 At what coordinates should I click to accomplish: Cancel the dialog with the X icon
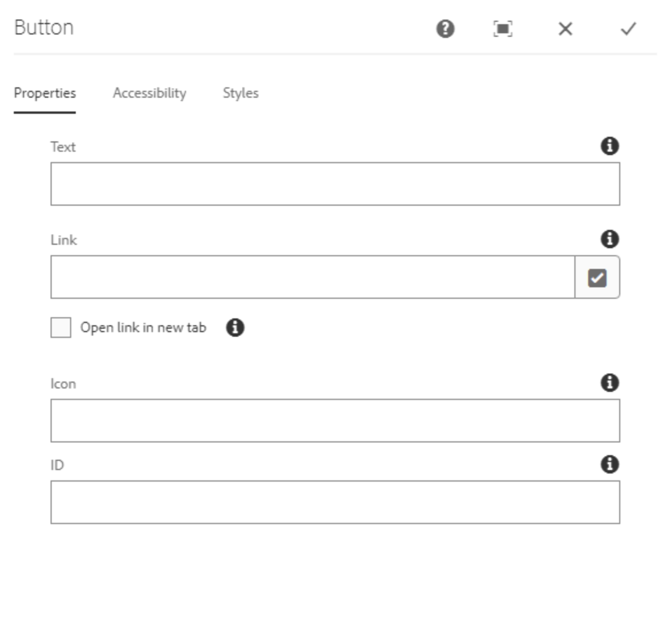click(x=565, y=29)
